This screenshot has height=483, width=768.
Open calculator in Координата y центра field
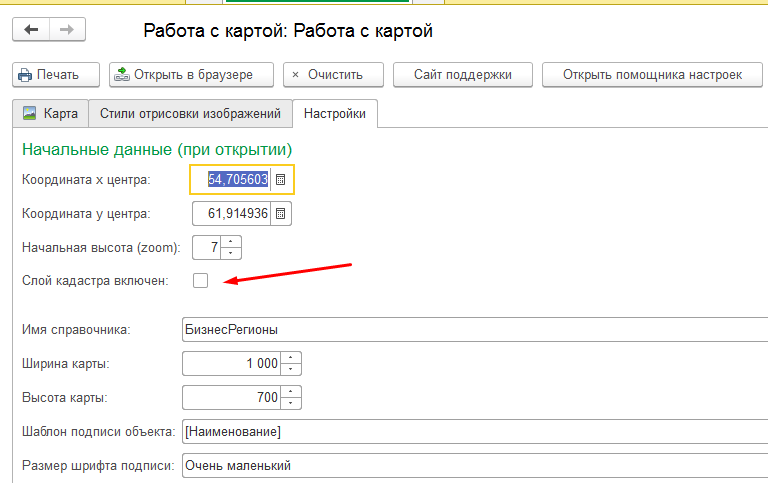tap(281, 214)
